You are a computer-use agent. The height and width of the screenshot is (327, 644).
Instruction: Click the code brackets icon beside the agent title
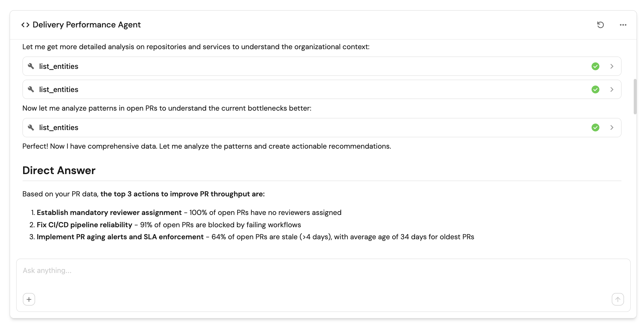click(25, 25)
